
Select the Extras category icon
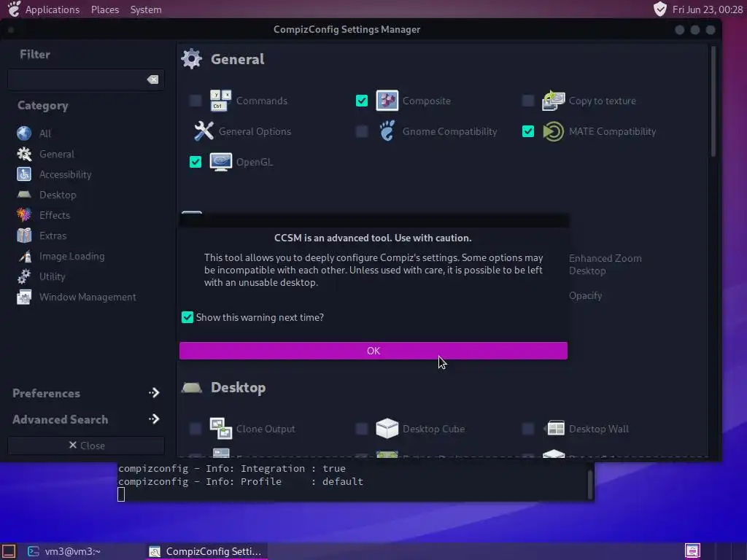coord(24,236)
